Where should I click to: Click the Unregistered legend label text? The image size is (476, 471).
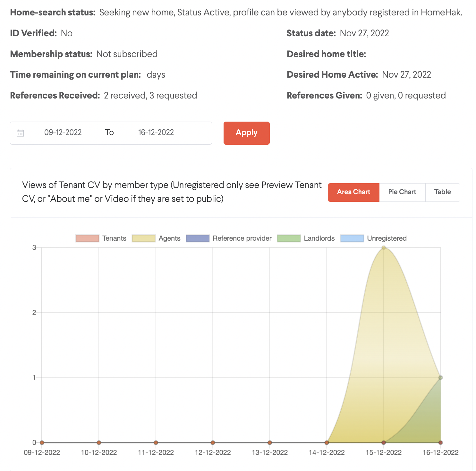pos(387,238)
